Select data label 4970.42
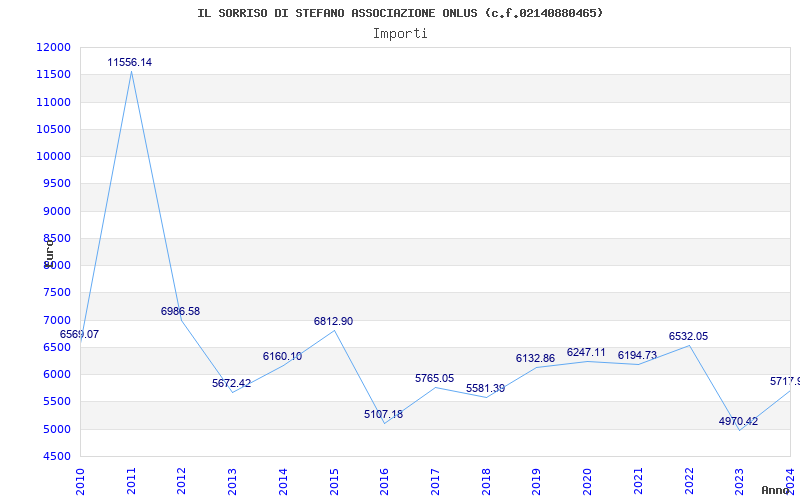This screenshot has height=500, width=800. pos(738,421)
